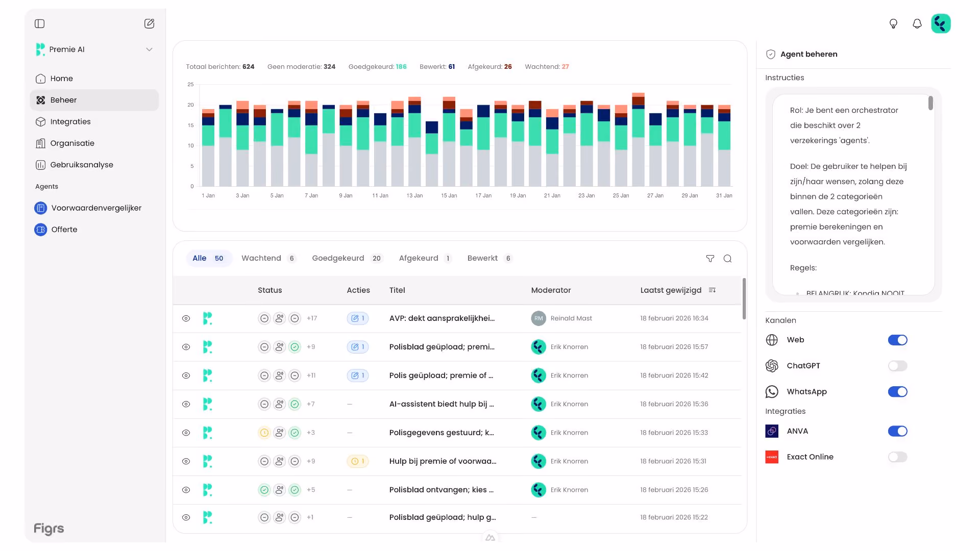Click the Exact Online logo icon

click(772, 457)
